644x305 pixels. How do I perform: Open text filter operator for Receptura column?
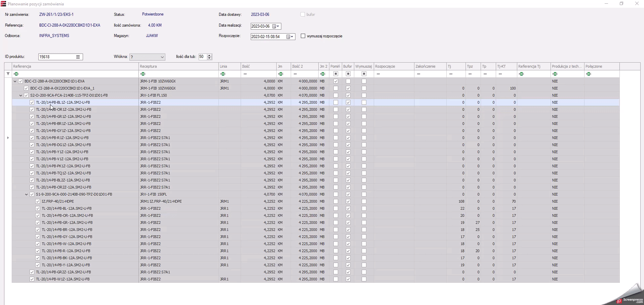(x=143, y=74)
